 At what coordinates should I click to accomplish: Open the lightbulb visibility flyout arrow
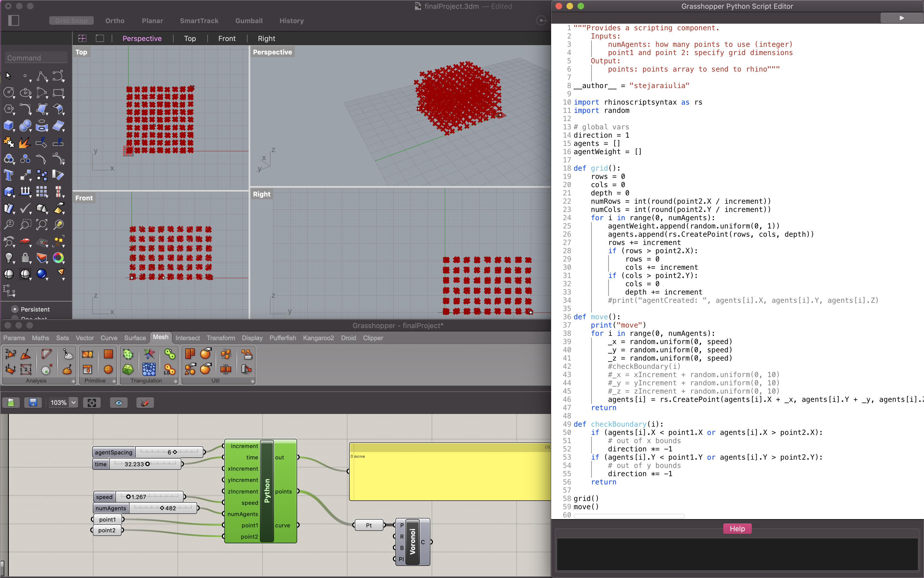coord(14,263)
